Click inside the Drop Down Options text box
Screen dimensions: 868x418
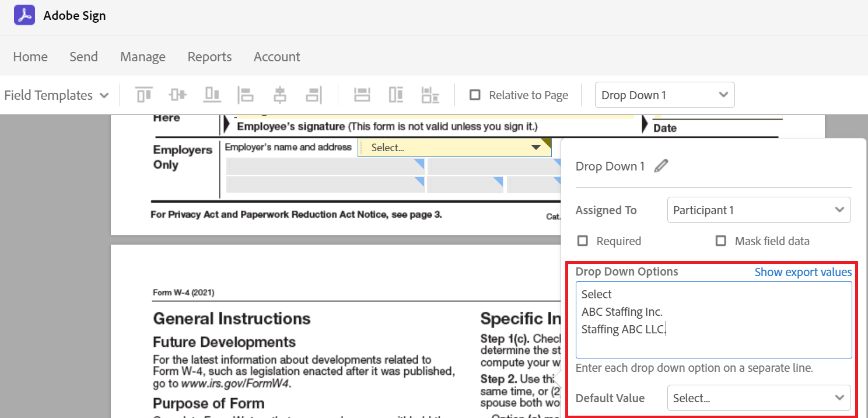713,320
